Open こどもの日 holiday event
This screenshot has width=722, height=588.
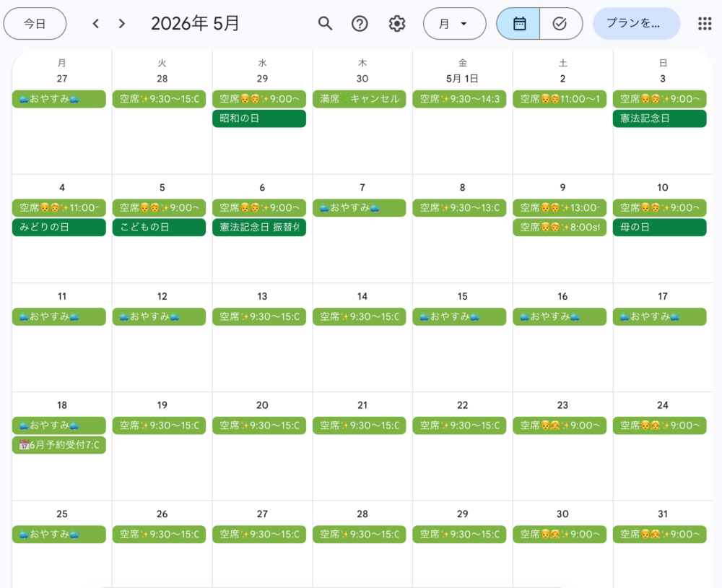pyautogui.click(x=159, y=228)
